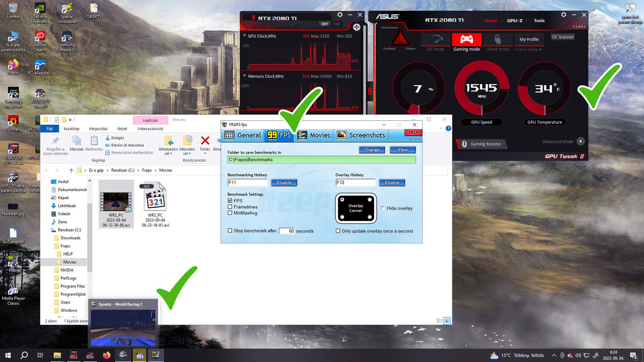
Task: Click My Profile in GPU Tweak II
Action: [529, 39]
